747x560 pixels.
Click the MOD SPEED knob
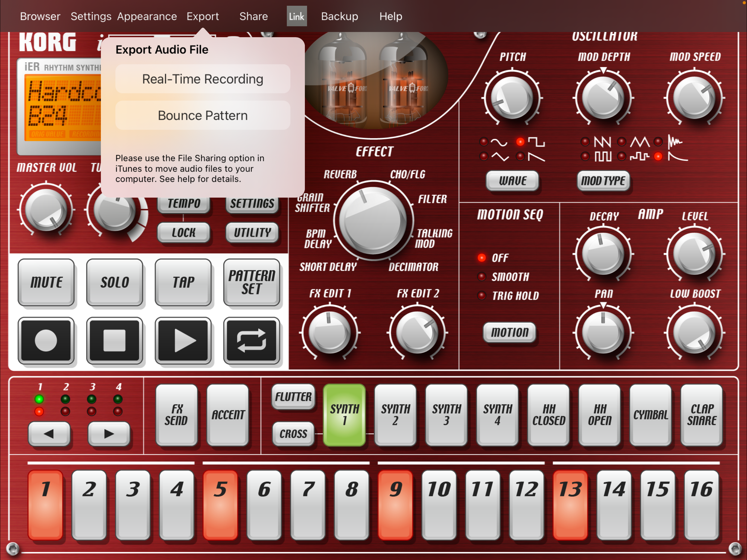coord(694,98)
